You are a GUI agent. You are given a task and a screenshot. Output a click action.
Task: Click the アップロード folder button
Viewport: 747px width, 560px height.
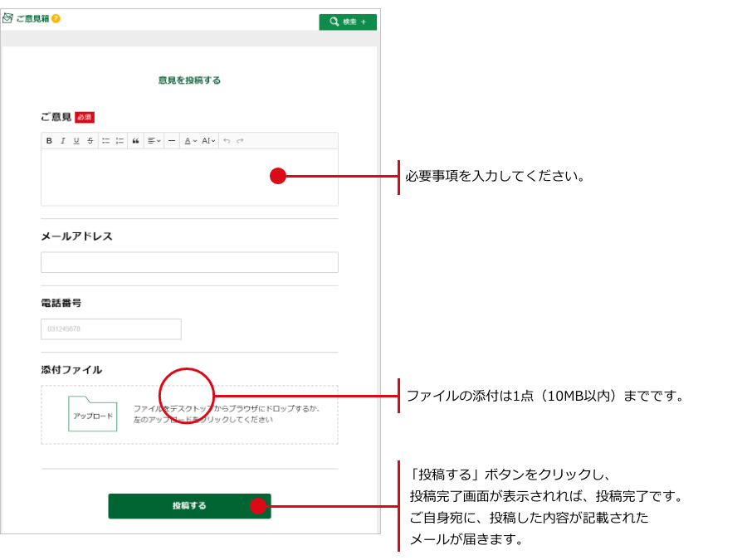(x=92, y=414)
